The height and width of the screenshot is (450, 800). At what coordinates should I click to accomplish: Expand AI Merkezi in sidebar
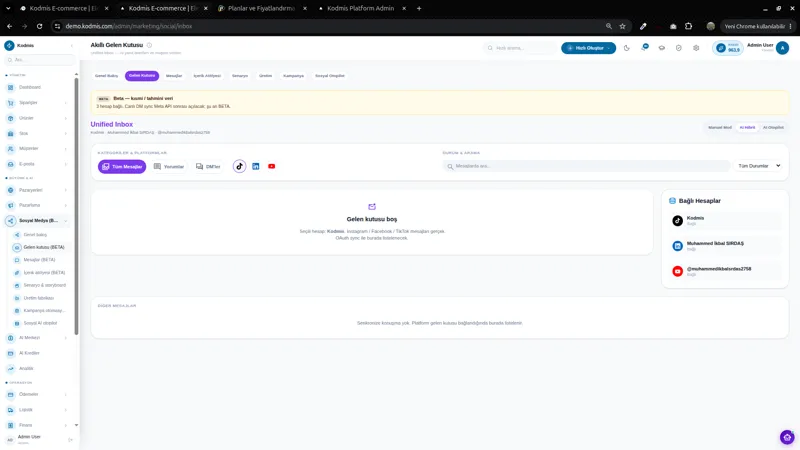[36, 338]
